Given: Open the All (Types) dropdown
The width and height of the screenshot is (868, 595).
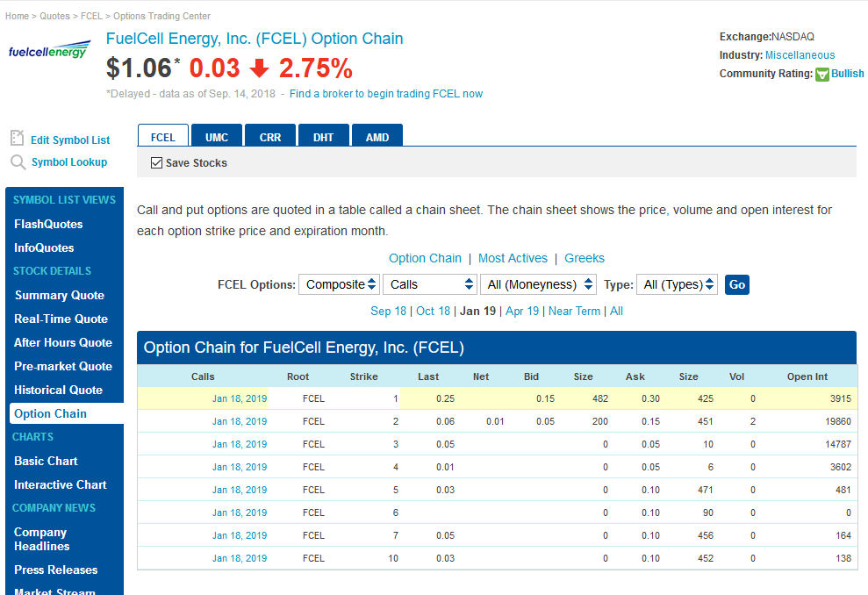Looking at the screenshot, I should coord(677,284).
